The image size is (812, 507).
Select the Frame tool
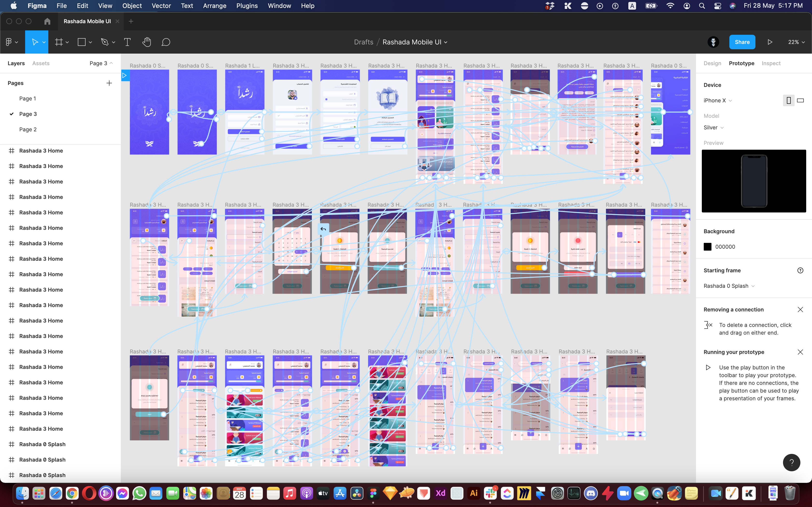(x=59, y=42)
